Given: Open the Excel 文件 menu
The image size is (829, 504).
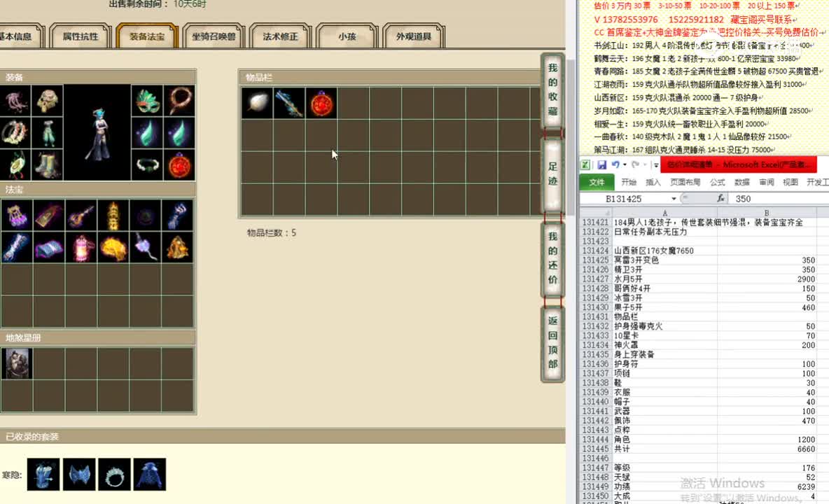Looking at the screenshot, I should [x=597, y=182].
